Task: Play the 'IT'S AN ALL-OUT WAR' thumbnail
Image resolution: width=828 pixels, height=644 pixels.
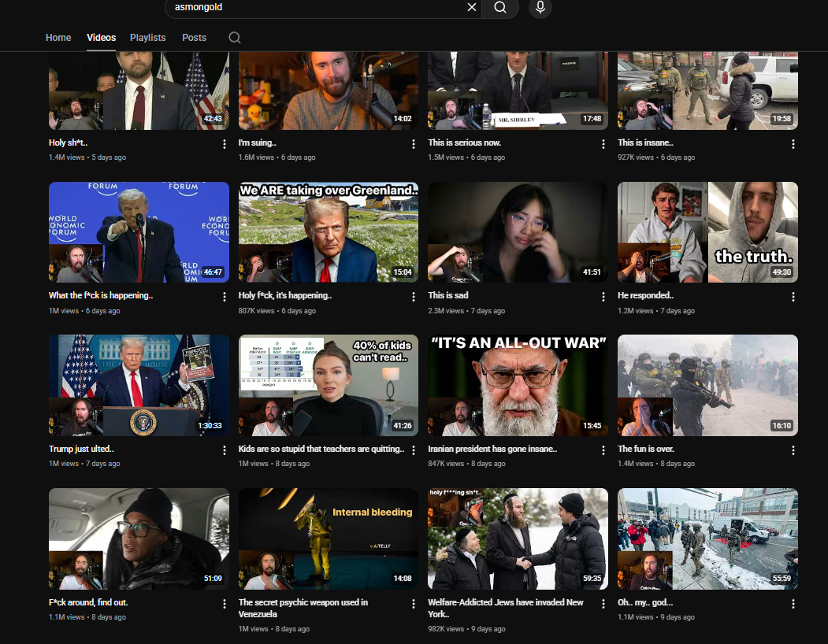Action: click(518, 385)
